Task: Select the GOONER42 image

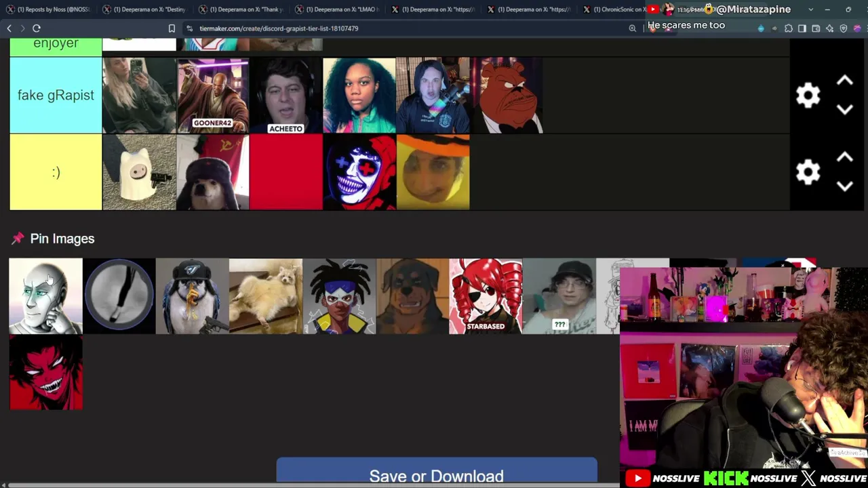Action: pyautogui.click(x=212, y=96)
